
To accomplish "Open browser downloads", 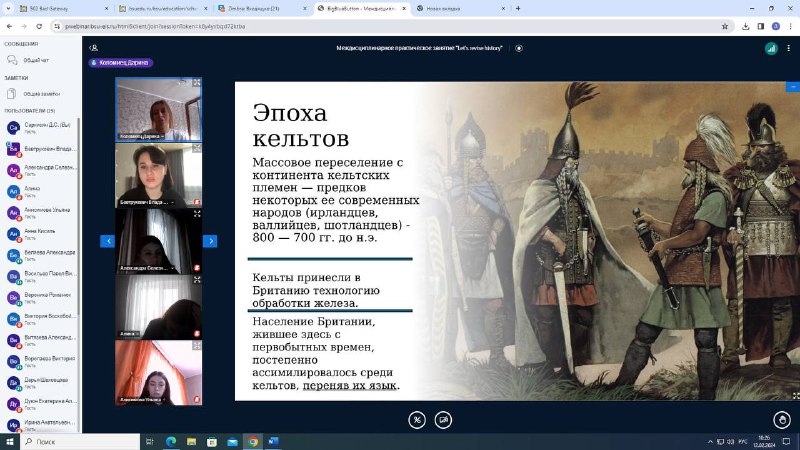I will [745, 27].
